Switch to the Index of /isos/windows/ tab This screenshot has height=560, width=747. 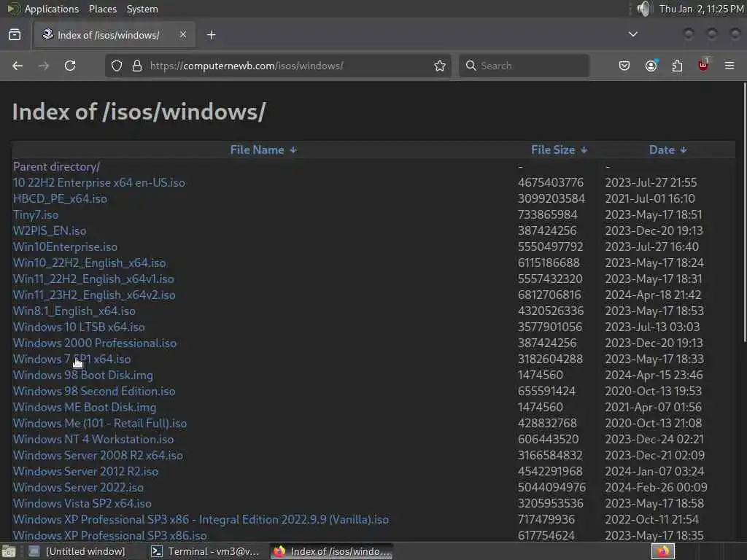[x=115, y=35]
